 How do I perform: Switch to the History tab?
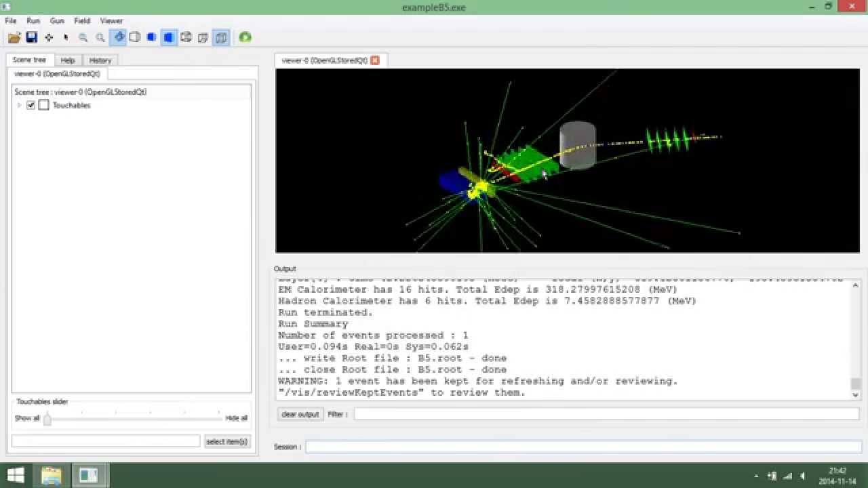tap(100, 60)
